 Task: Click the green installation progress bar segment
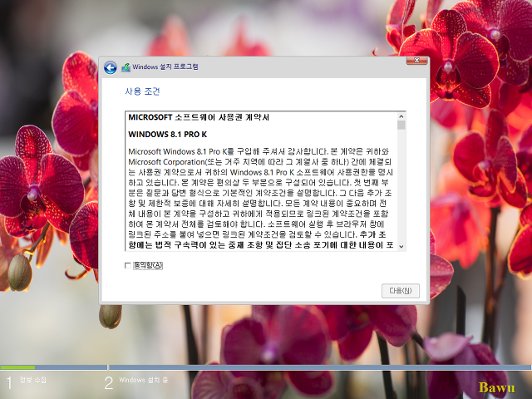(x=17, y=367)
